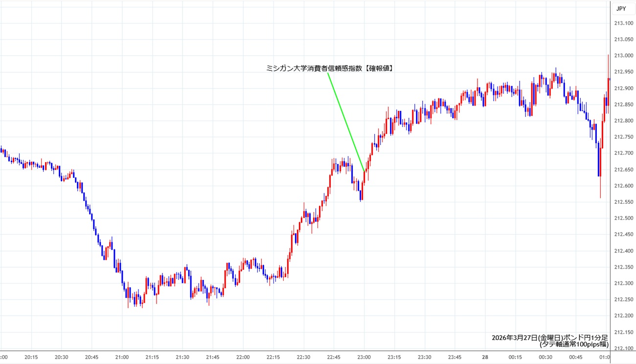This screenshot has width=636, height=364.
Task: Click the 212.100 price axis label
Action: pos(623,348)
